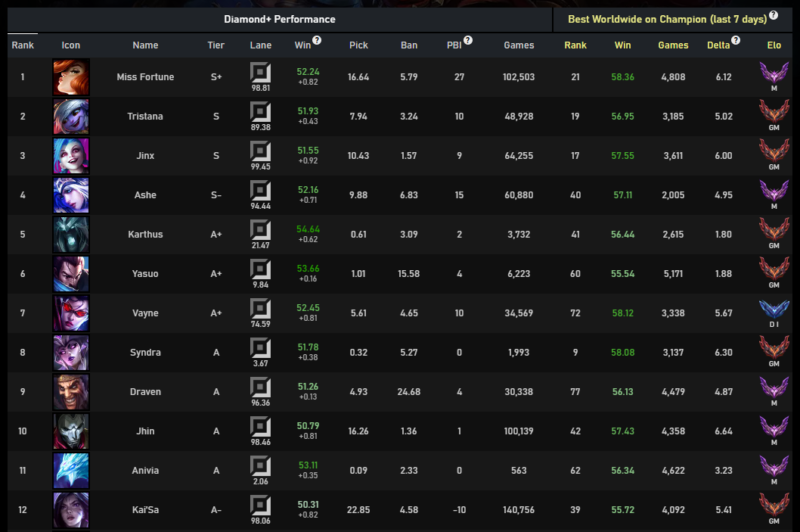Image resolution: width=800 pixels, height=532 pixels.
Task: Click the PBI column help icon
Action: point(468,41)
